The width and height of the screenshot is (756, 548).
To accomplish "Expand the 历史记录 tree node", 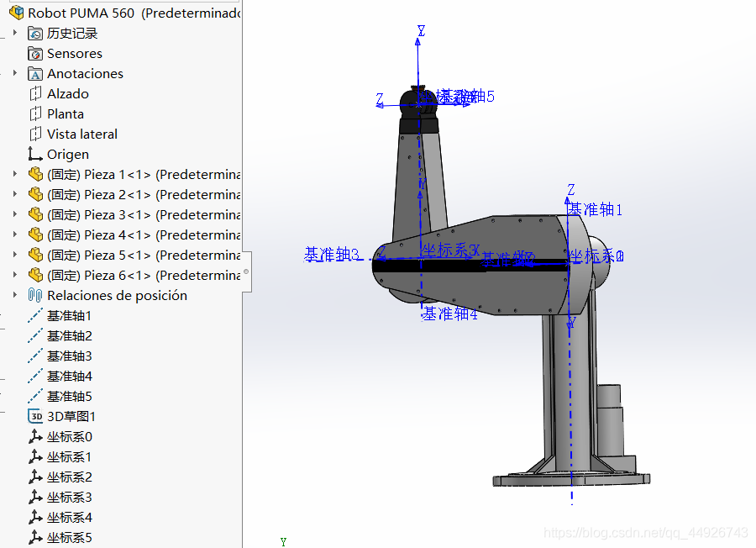I will [15, 33].
